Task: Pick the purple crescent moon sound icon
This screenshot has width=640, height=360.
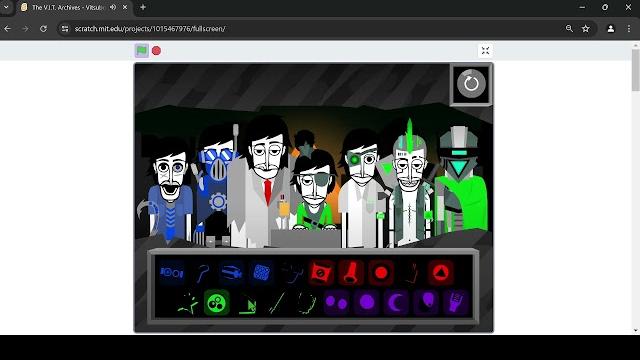Action: 396,303
